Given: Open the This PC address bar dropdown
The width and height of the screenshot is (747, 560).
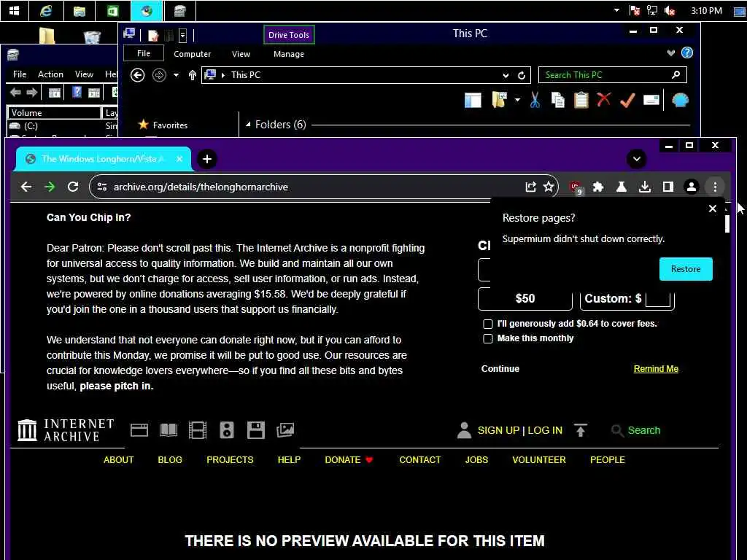Looking at the screenshot, I should (x=506, y=75).
